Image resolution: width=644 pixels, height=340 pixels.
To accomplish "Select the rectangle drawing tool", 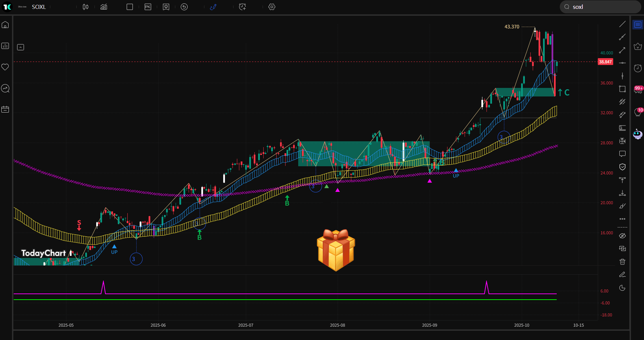I will pos(623,89).
